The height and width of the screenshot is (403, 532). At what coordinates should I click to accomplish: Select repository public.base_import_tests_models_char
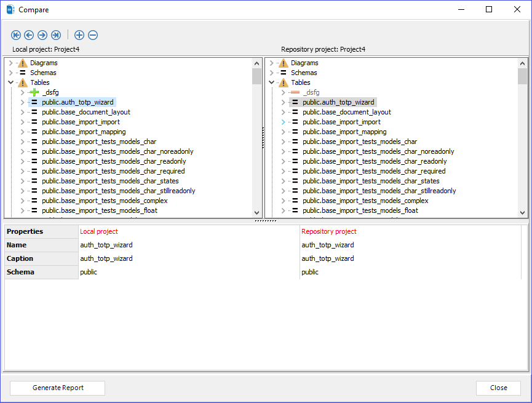(x=360, y=142)
